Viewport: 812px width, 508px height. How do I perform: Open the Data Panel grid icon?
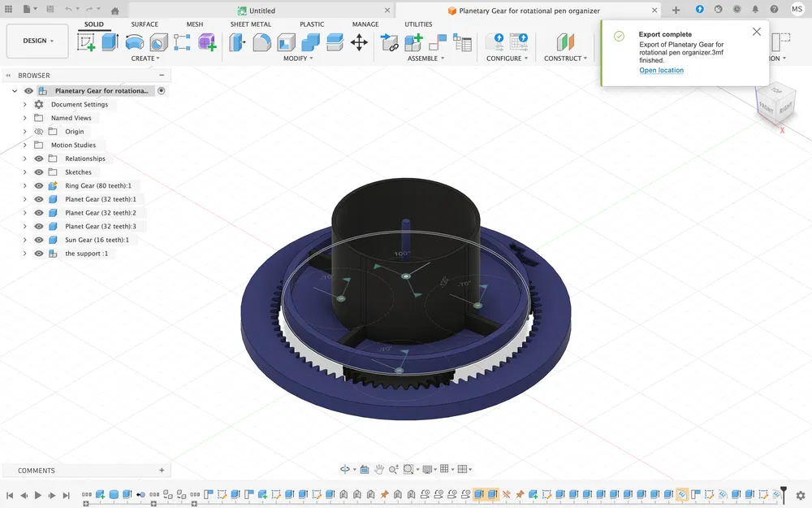tap(8, 9)
